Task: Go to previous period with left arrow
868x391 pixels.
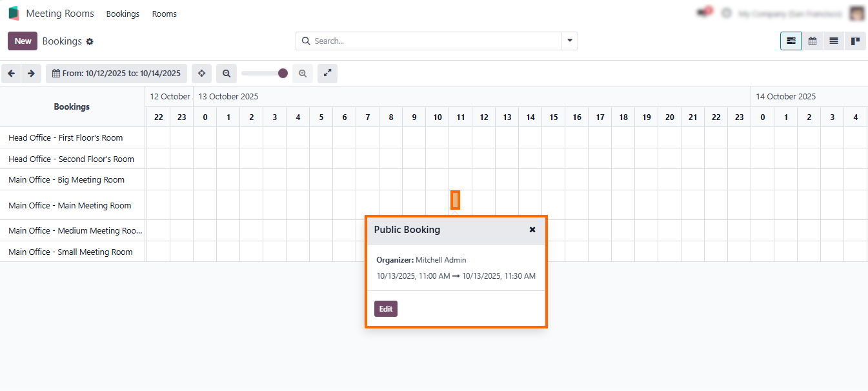Action: click(12, 74)
